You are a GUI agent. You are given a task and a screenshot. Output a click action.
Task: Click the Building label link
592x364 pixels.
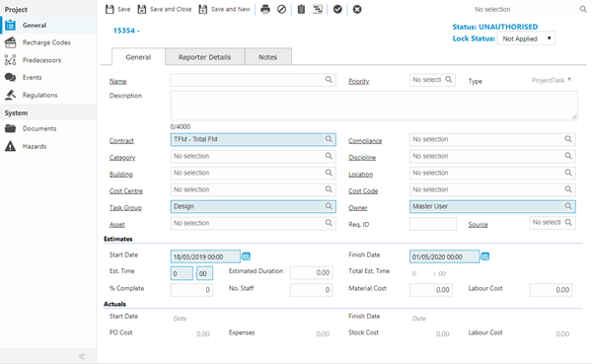point(120,174)
